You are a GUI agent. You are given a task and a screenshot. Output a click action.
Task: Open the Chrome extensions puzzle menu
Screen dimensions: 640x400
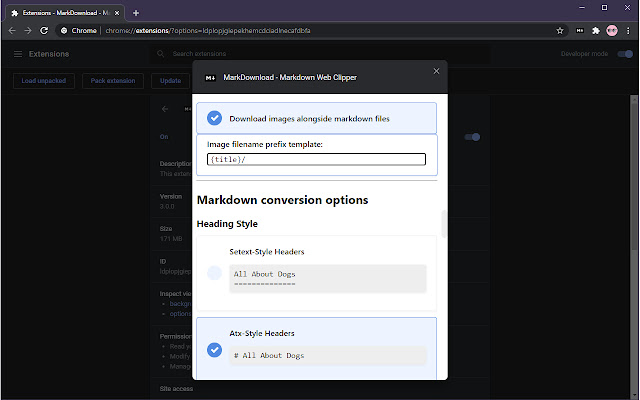point(595,30)
